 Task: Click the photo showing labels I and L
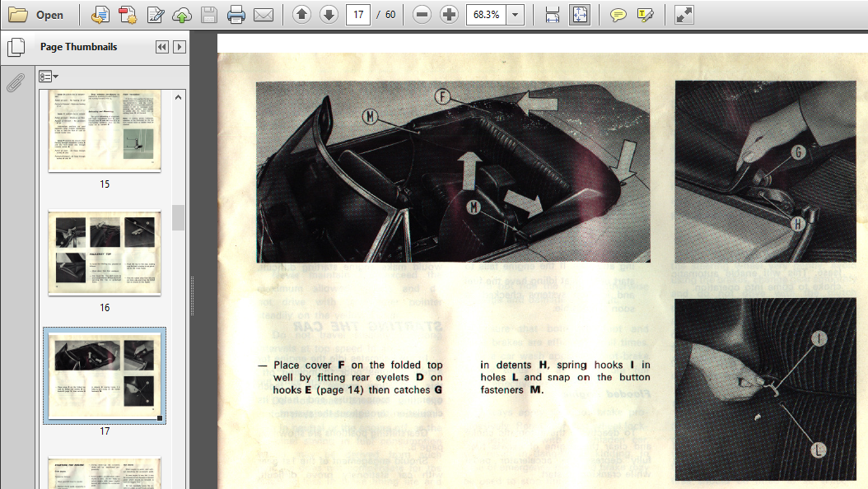point(766,390)
